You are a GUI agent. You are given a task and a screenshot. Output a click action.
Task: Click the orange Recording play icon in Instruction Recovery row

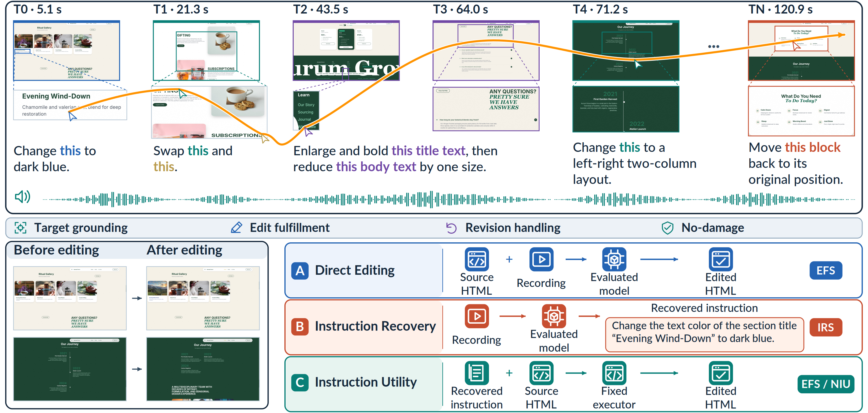[477, 316]
